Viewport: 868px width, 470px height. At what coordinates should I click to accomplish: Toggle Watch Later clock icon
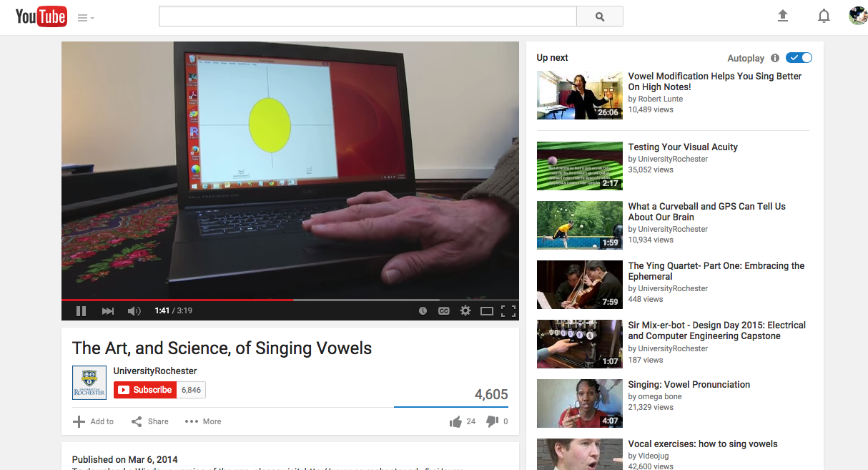423,311
